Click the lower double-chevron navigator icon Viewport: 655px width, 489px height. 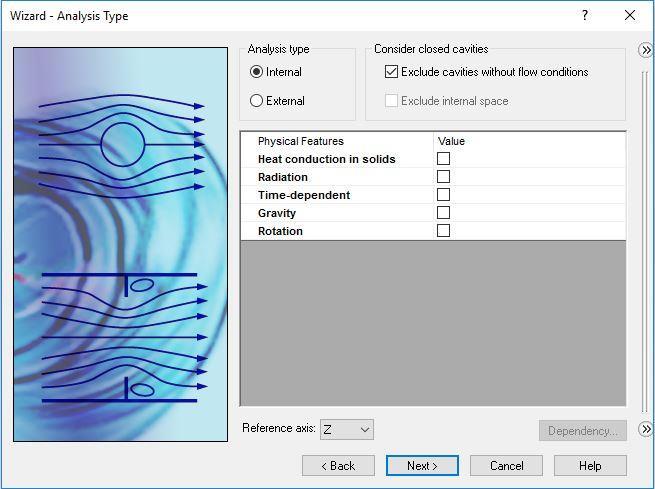646,429
